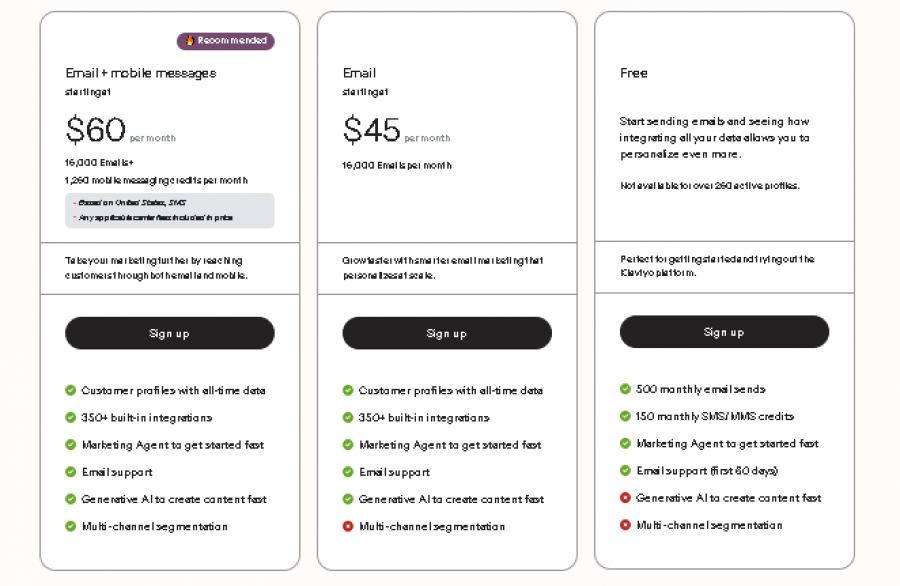Sign up for the Email plan
Image resolution: width=900 pixels, height=586 pixels.
tap(447, 333)
